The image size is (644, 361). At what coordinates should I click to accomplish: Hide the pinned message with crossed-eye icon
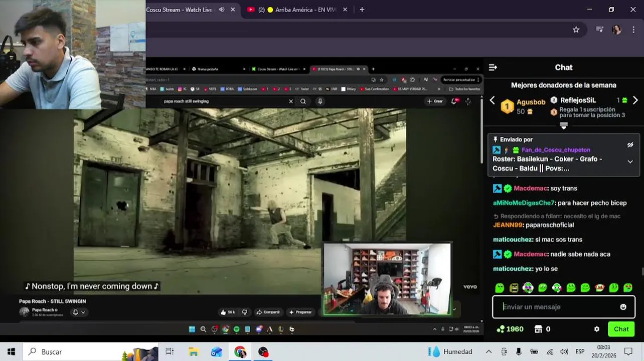coord(630,145)
